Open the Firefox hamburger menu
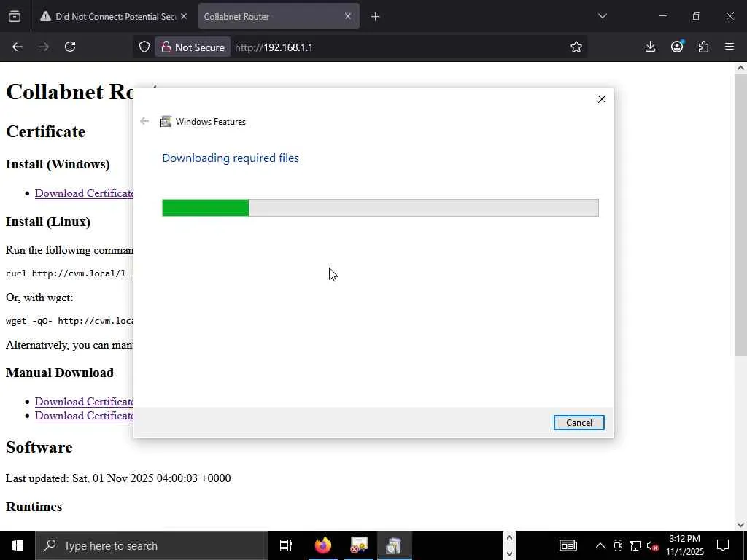Viewport: 747px width, 560px height. (x=729, y=47)
